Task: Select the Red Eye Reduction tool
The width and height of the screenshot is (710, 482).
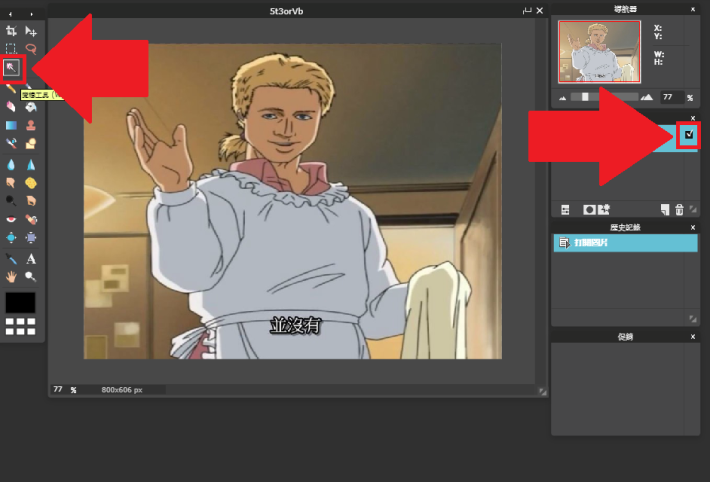Action: (x=11, y=219)
